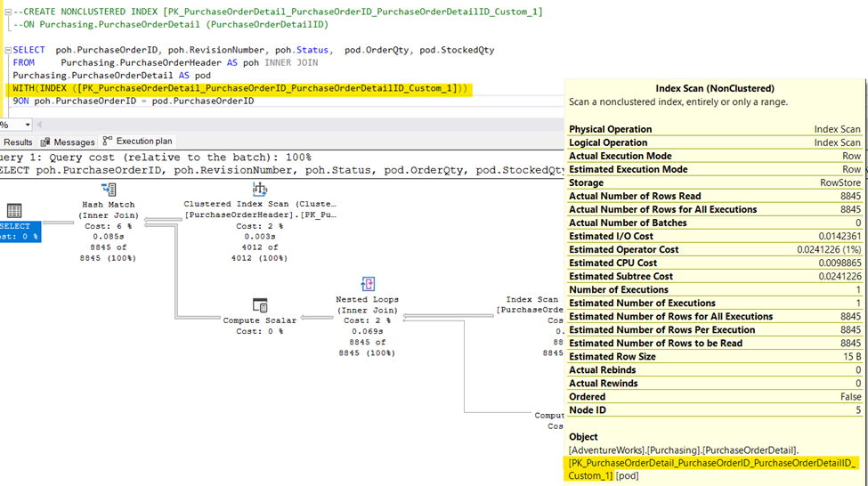Click 'Ordered' row showing False

pos(715,397)
